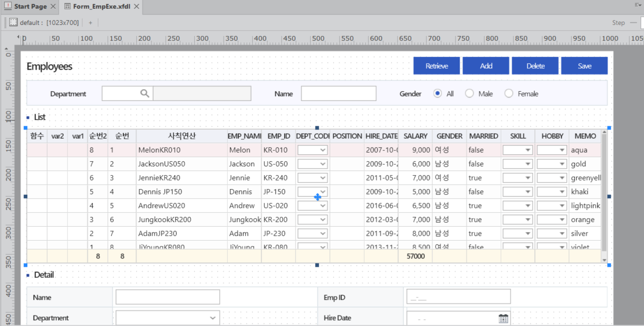This screenshot has height=326, width=644.
Task: Click the Department code input field
Action: coord(128,93)
